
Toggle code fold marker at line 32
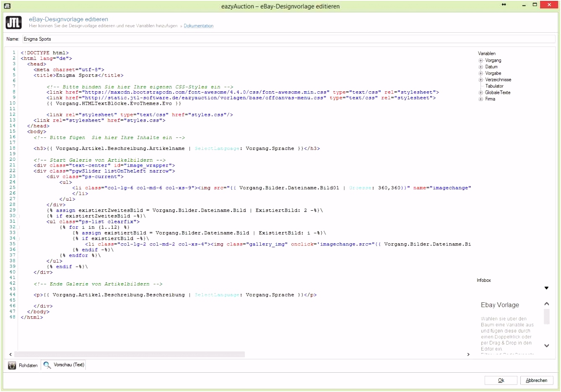point(19,227)
